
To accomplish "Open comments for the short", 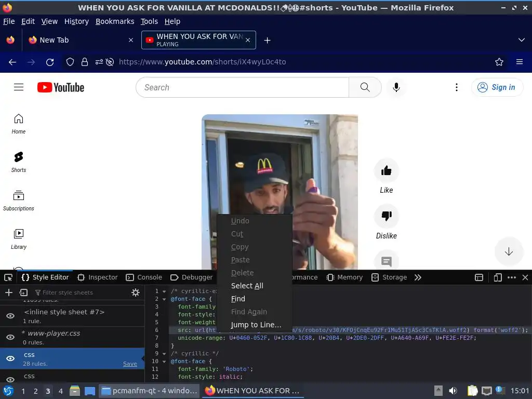I will pos(386,261).
